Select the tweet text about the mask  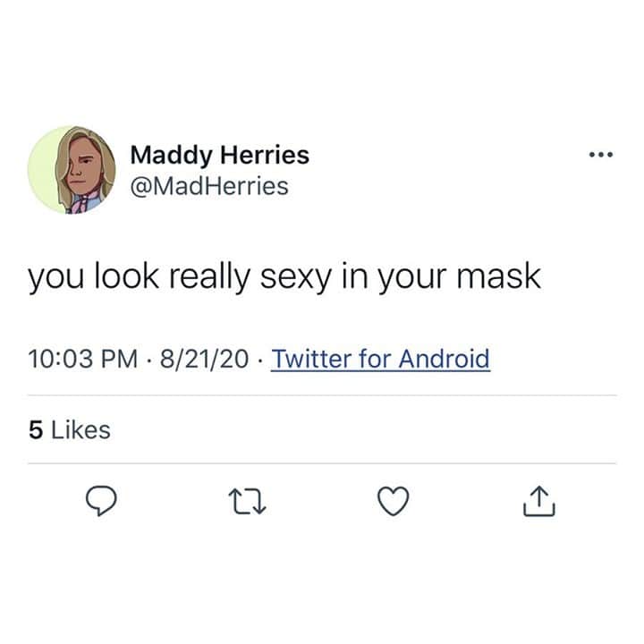(x=284, y=277)
